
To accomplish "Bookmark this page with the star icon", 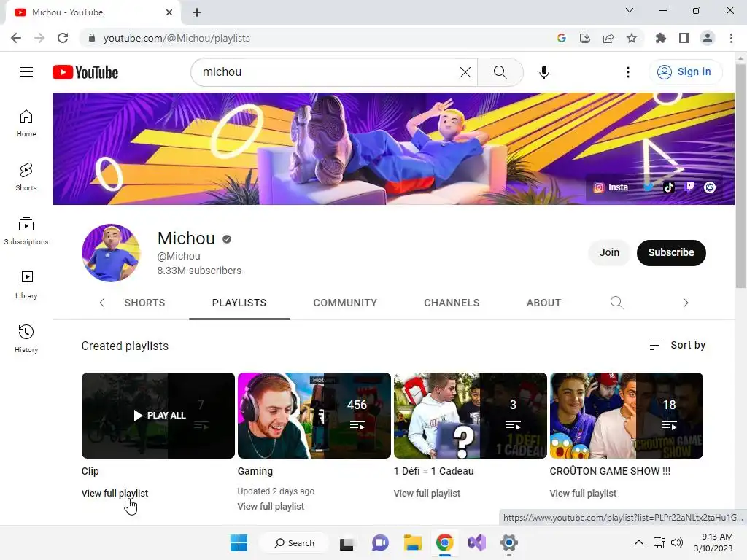I will (631, 38).
